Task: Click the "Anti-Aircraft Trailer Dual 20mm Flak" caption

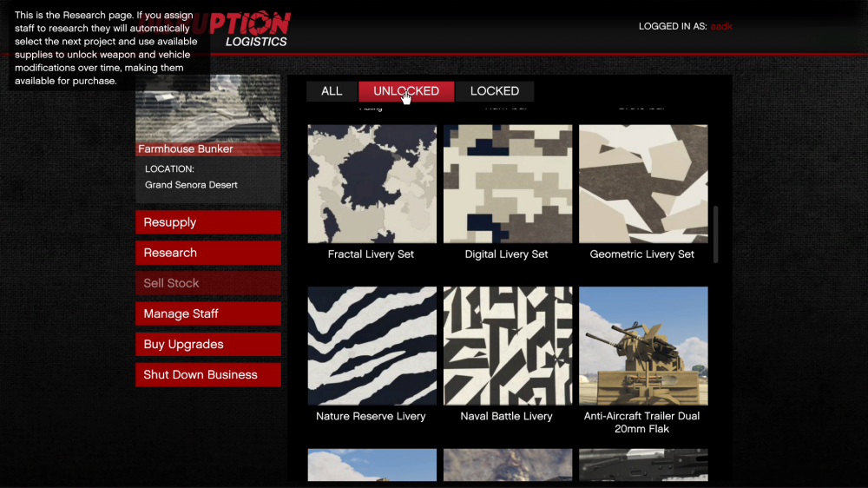Action: click(x=642, y=422)
